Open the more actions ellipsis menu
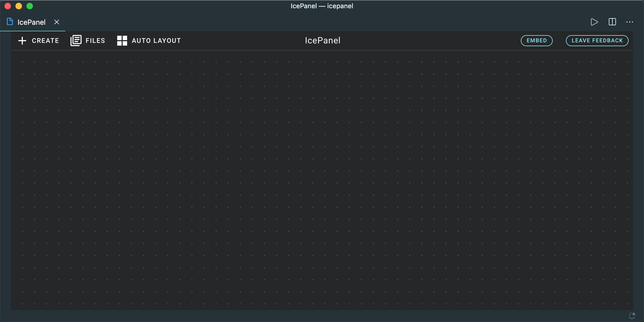 pyautogui.click(x=630, y=22)
